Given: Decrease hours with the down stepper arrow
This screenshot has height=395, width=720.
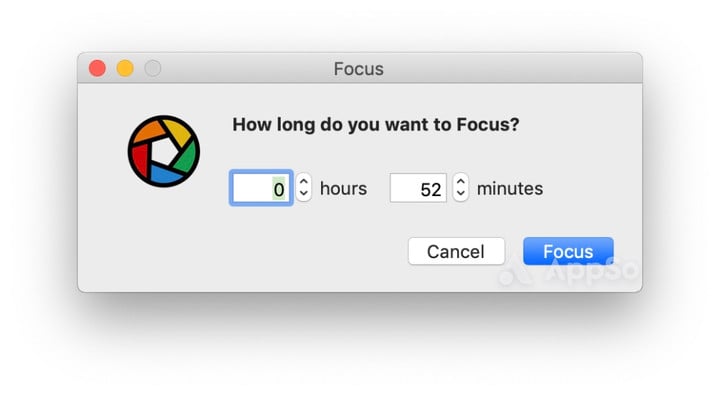Looking at the screenshot, I should (x=303, y=193).
